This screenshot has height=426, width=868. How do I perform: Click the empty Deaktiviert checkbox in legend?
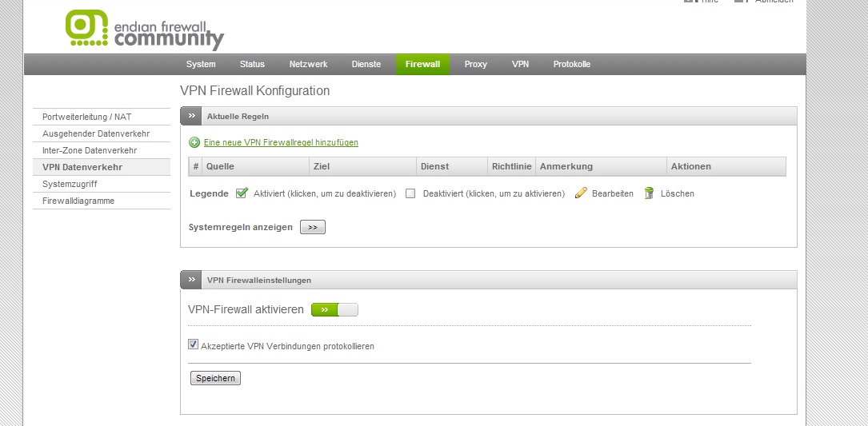410,193
